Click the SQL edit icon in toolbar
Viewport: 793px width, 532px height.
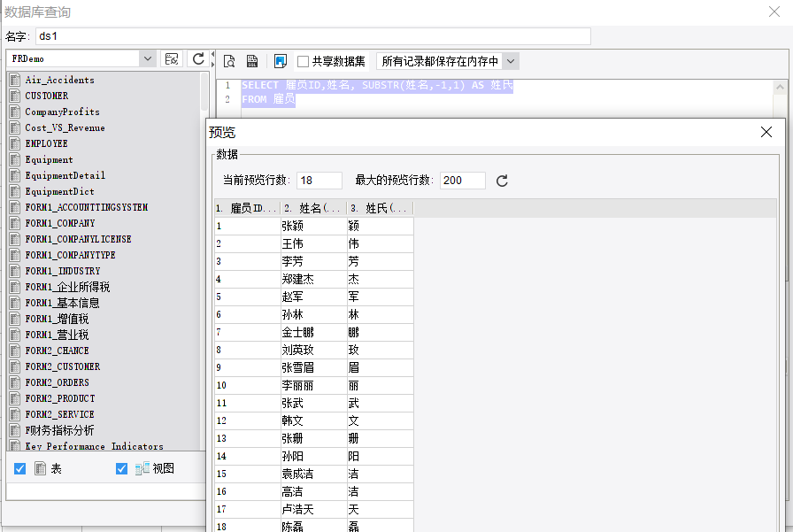point(252,61)
